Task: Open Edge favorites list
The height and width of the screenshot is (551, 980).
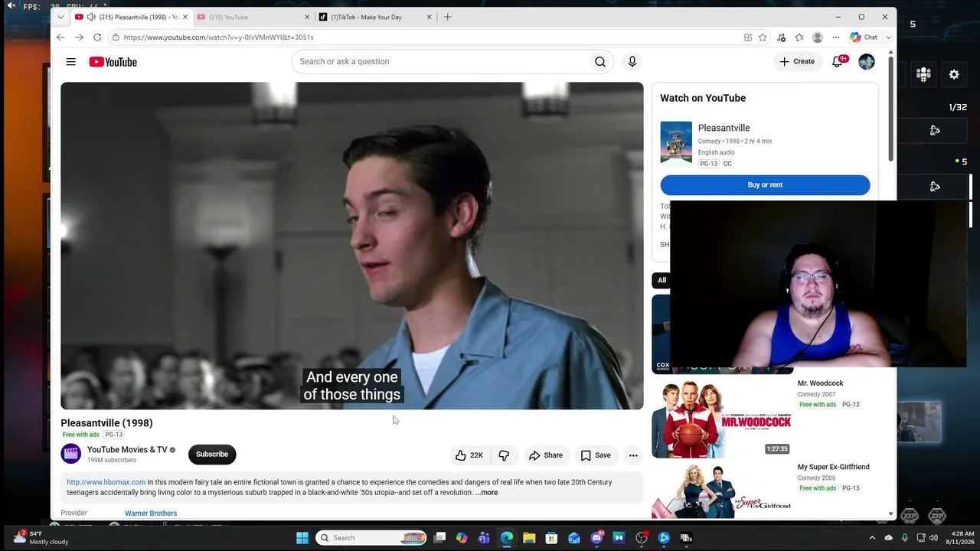Action: tap(799, 37)
